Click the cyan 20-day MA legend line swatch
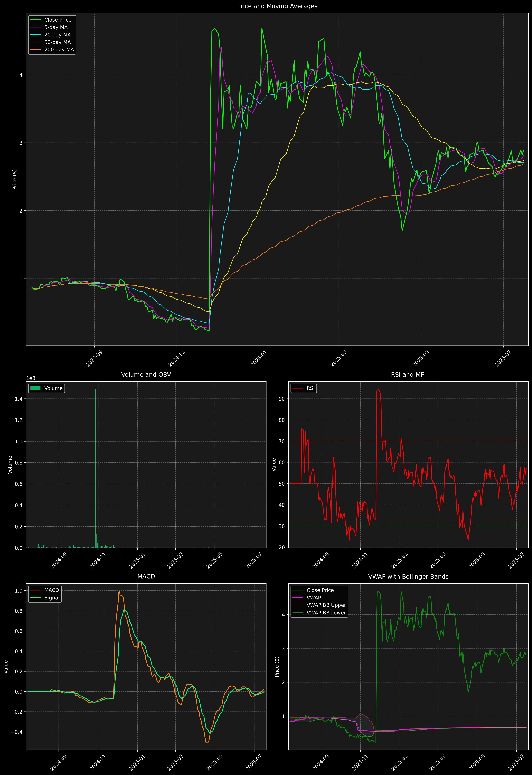The width and height of the screenshot is (532, 775). click(35, 35)
